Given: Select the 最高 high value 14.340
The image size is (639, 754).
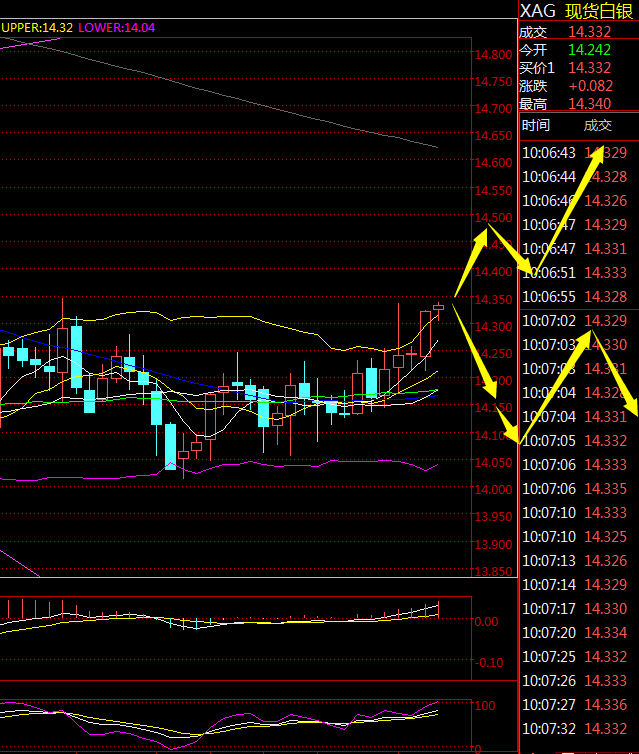Looking at the screenshot, I should [x=589, y=104].
